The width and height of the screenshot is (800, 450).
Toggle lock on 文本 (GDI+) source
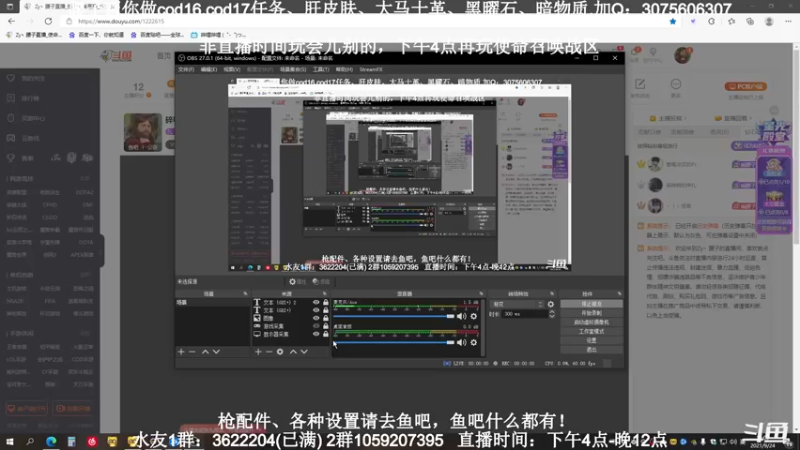pyautogui.click(x=326, y=310)
